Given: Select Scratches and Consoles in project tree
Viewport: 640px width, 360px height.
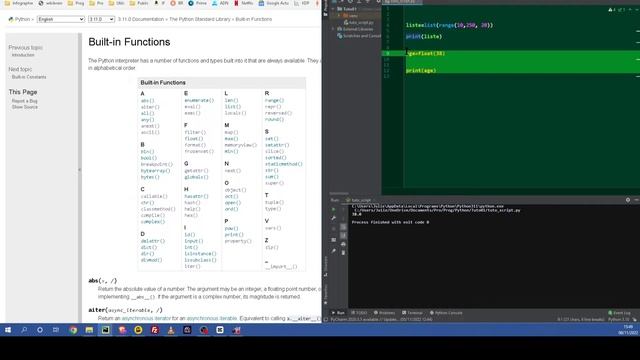Looking at the screenshot, I should tap(359, 36).
